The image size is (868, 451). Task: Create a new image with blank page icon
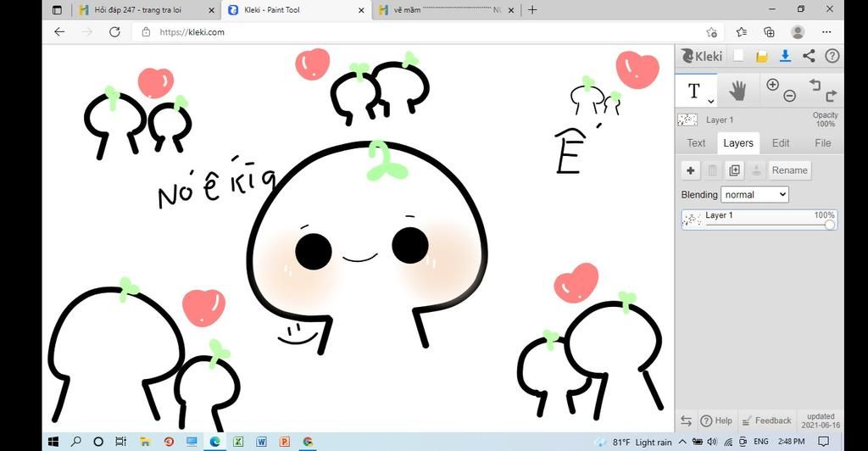738,56
